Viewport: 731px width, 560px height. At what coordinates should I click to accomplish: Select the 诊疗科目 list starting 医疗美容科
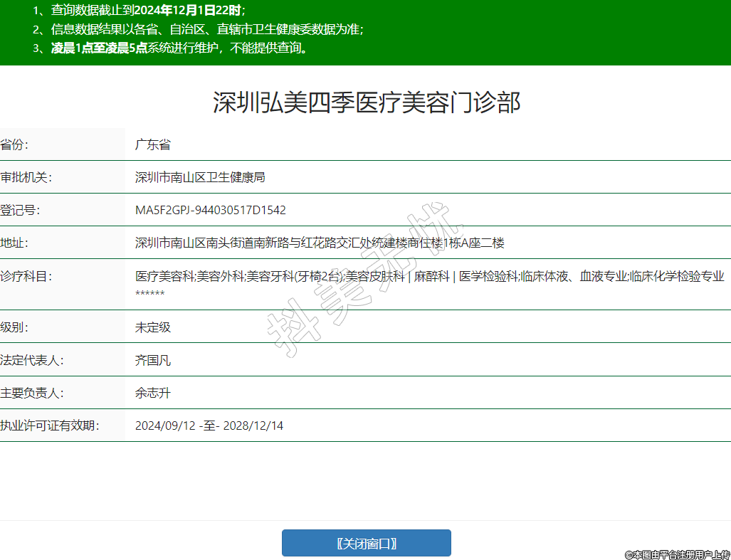pos(429,277)
